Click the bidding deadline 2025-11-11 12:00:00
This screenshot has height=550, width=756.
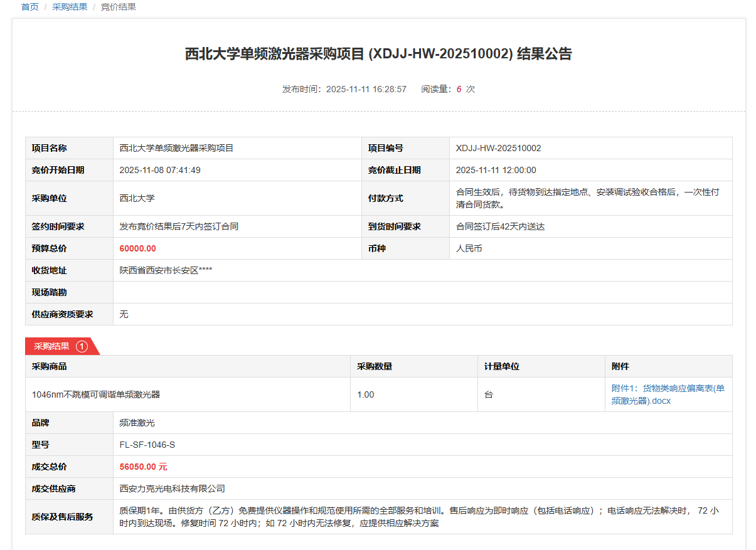pyautogui.click(x=496, y=170)
